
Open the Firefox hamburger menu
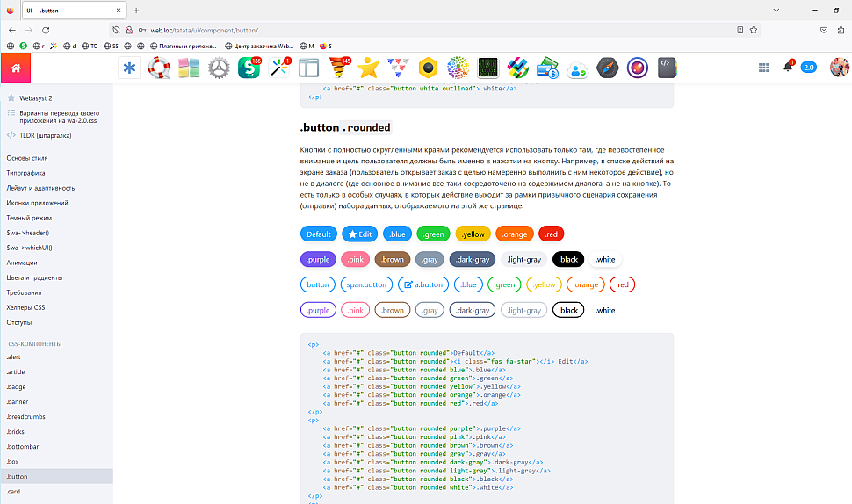pos(839,29)
